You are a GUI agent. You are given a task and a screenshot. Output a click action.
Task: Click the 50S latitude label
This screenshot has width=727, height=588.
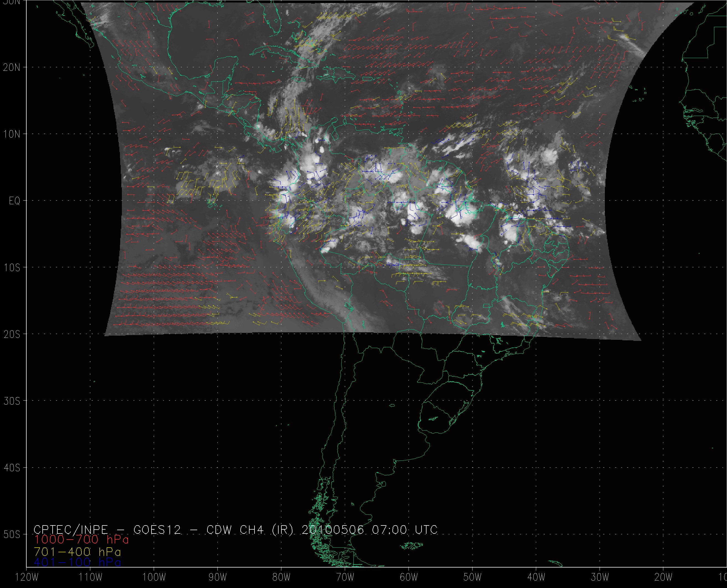click(x=12, y=535)
